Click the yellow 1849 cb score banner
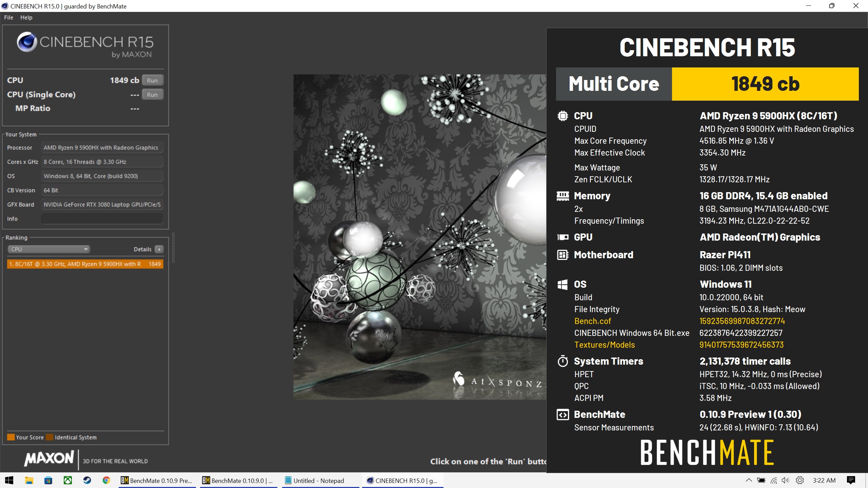This screenshot has width=868, height=488. [x=765, y=84]
